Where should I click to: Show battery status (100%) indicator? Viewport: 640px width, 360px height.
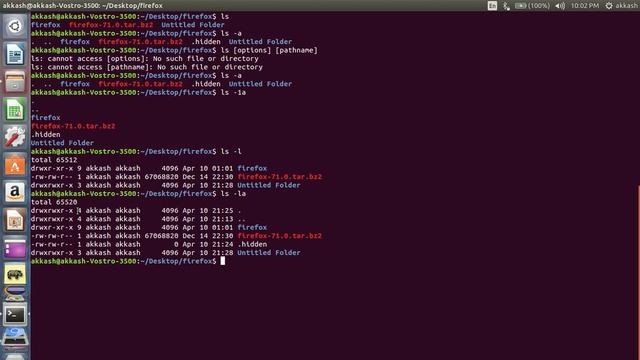(532, 6)
